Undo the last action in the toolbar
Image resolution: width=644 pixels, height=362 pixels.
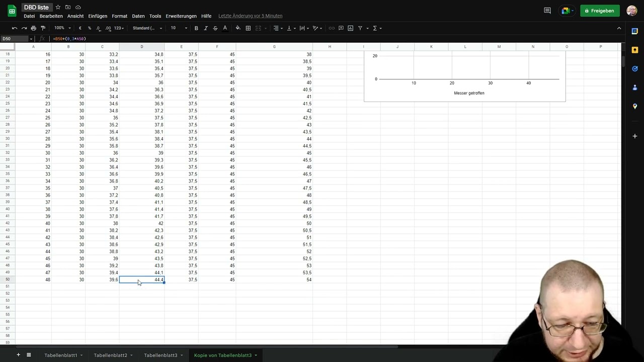(x=14, y=28)
